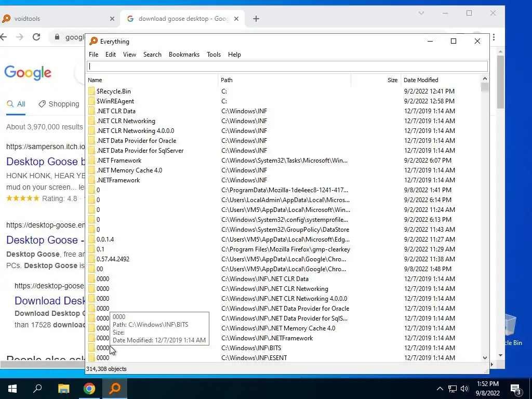Select the .NET Data Provider for SqlServer row
Screen dimensions: 532x399
tap(284, 151)
